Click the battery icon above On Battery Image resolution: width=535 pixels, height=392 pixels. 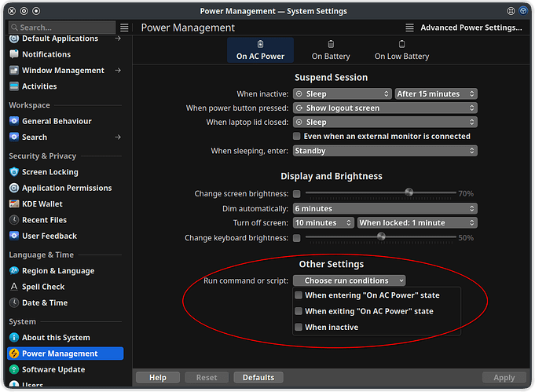click(x=331, y=44)
